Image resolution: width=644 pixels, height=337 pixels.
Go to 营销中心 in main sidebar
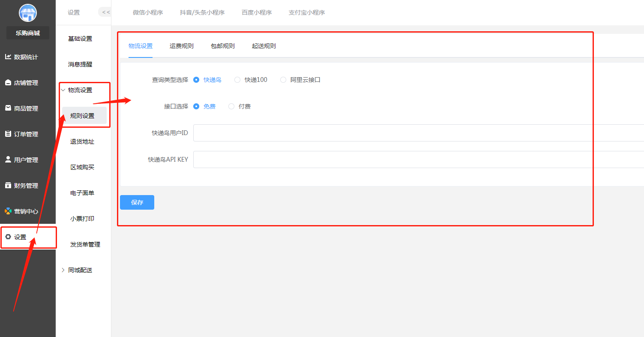pyautogui.click(x=26, y=211)
